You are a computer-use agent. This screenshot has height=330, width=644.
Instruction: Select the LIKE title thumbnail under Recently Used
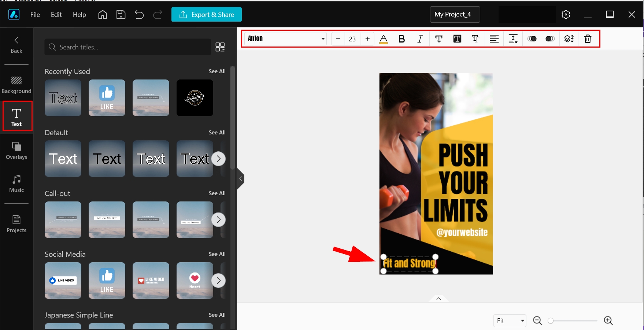pos(107,98)
